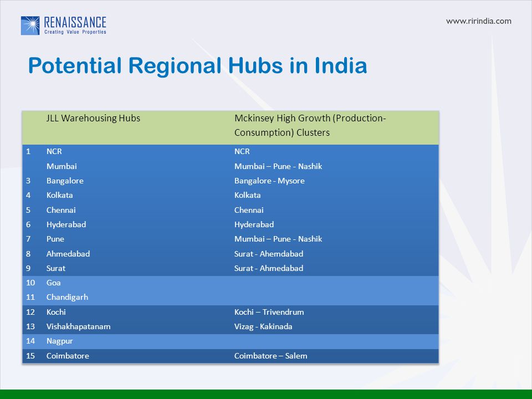
Task: Click the misspelled Surat - Ahemdabad cell
Action: (269, 254)
